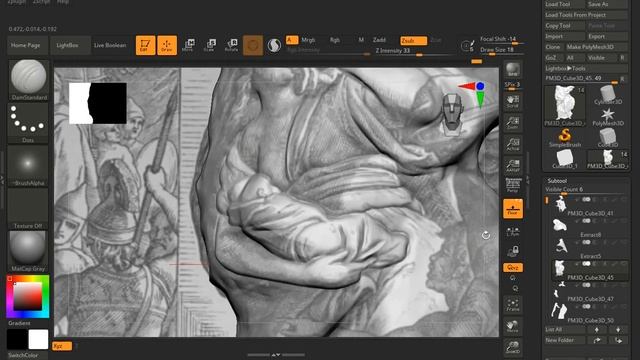Select the Scale transform tool
The image size is (640, 360).
click(x=209, y=45)
